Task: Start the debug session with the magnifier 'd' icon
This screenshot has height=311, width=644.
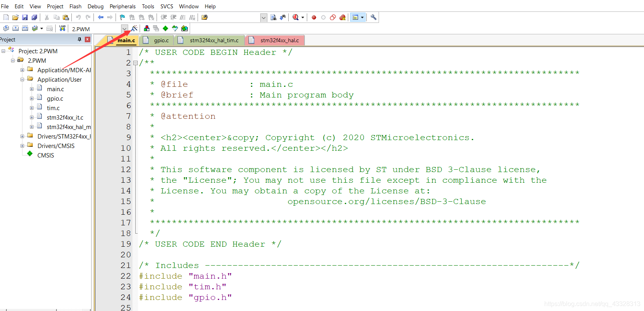Action: [x=295, y=17]
